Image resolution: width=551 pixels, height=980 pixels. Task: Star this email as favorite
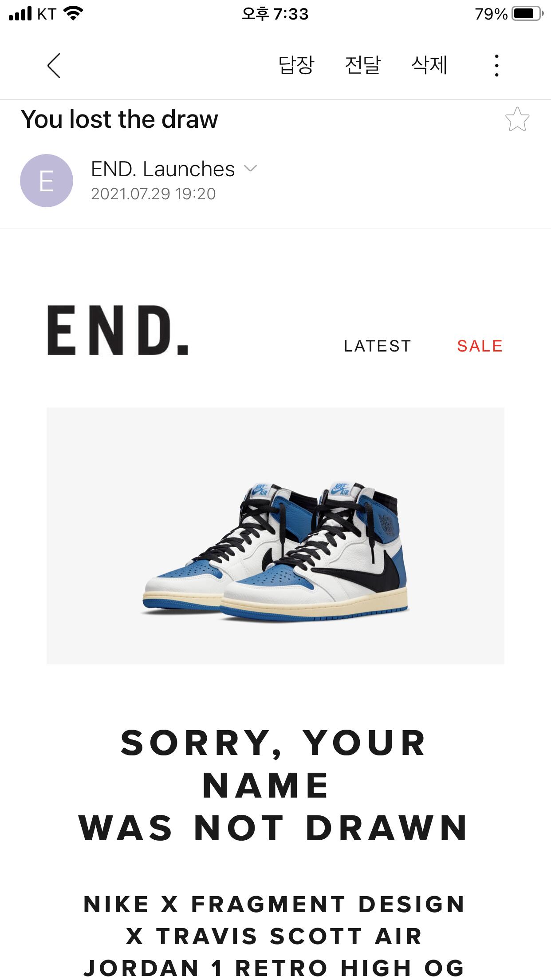pos(517,119)
